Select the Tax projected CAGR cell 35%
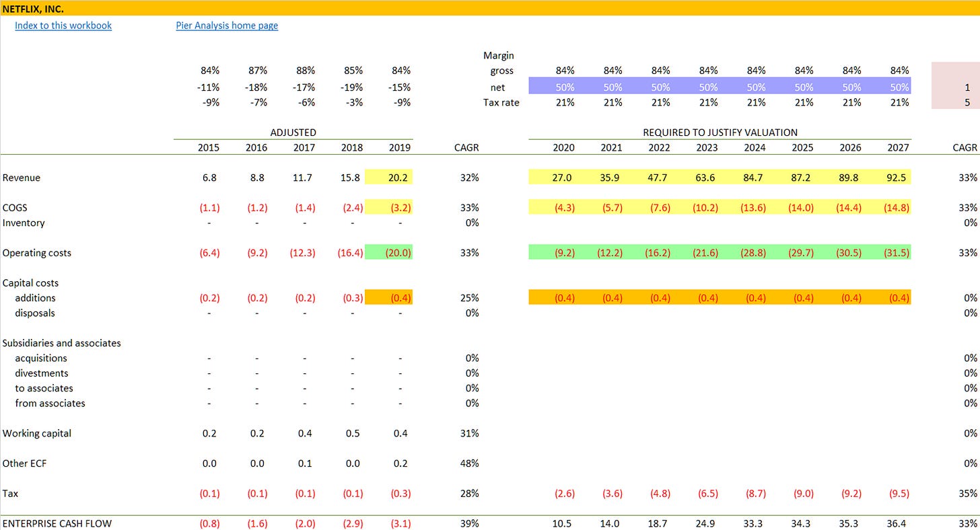 [x=967, y=494]
